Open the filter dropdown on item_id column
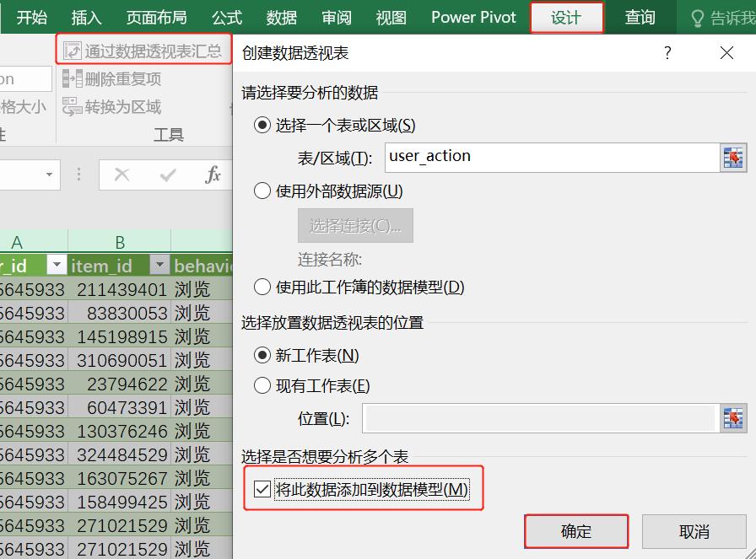Screen dimensions: 756x559 coord(160,265)
